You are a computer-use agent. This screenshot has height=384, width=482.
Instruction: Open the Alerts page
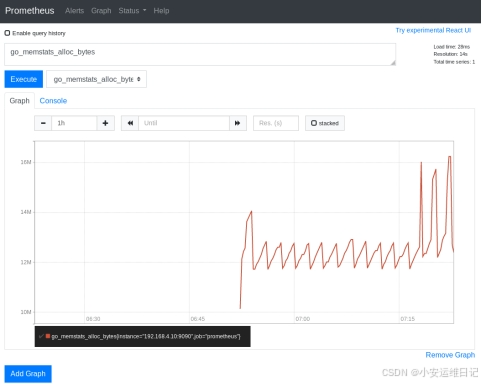(x=74, y=11)
